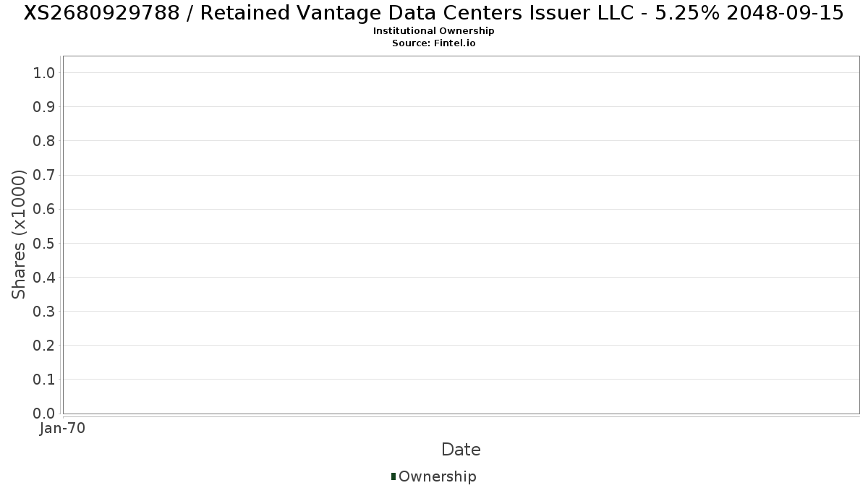Image resolution: width=868 pixels, height=488 pixels.
Task: Select the 0.2 y-axis tick label
Action: tap(44, 346)
